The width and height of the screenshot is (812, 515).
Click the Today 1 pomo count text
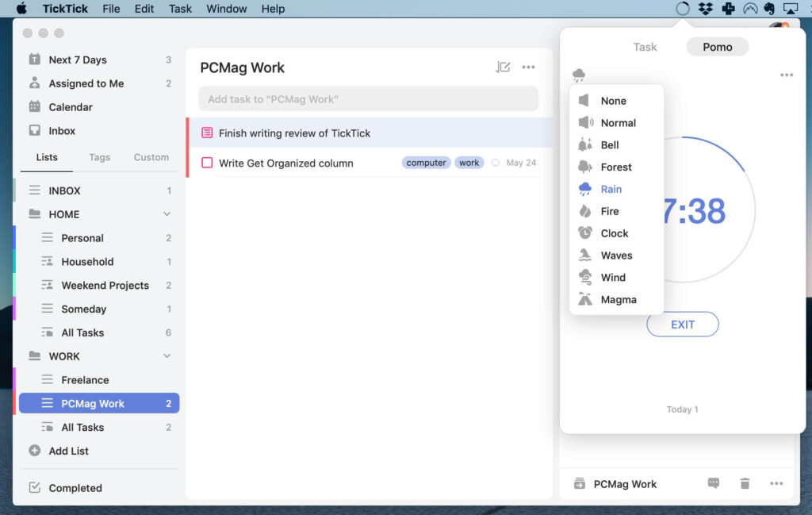[x=682, y=409]
